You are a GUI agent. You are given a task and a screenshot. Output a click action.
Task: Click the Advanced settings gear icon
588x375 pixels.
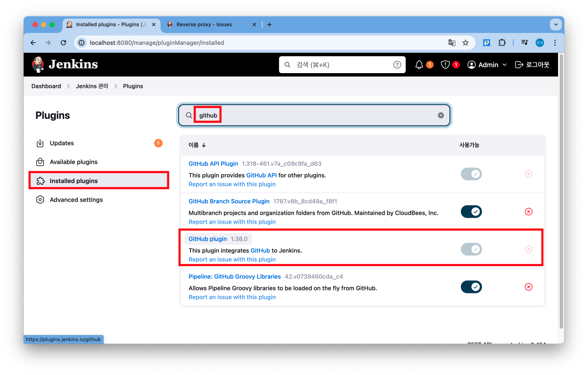(x=40, y=200)
